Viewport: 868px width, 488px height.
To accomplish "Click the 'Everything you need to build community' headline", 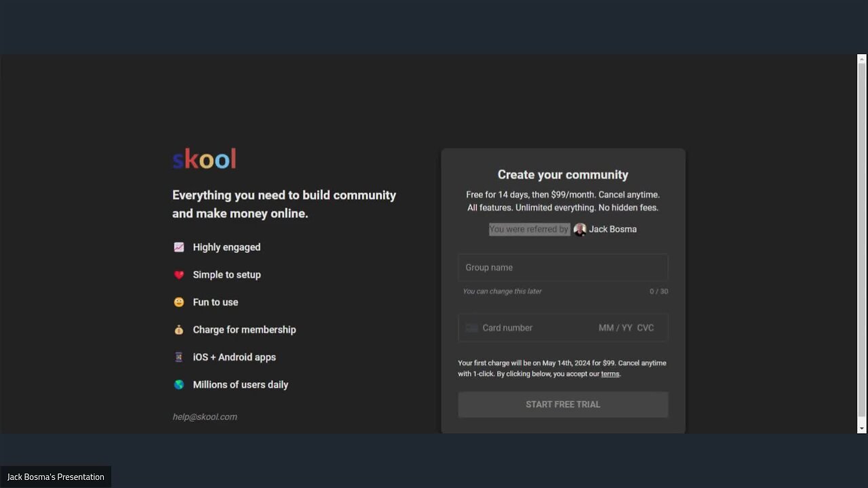I will click(x=284, y=204).
